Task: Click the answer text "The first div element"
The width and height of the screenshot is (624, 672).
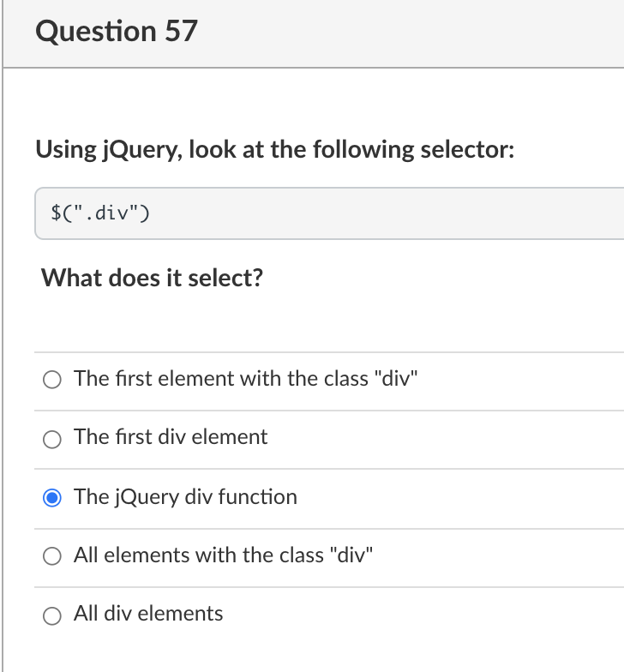Action: click(171, 437)
